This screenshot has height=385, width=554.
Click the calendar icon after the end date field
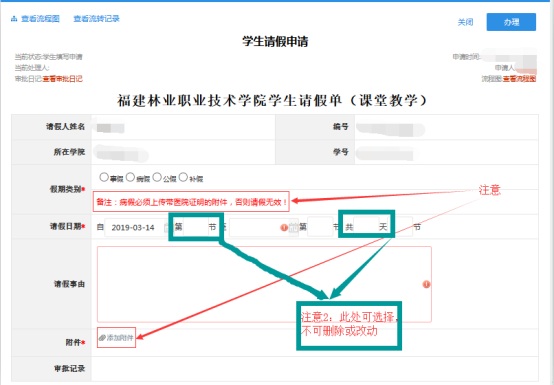pos(294,227)
